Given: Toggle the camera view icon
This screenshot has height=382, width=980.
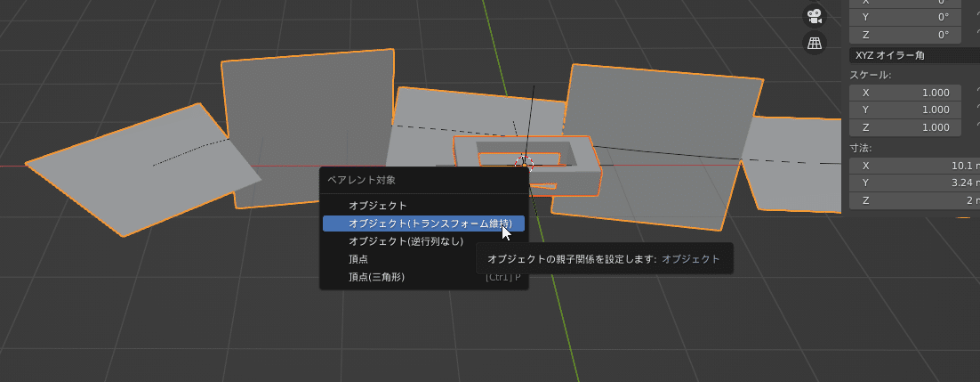Looking at the screenshot, I should coord(815,16).
